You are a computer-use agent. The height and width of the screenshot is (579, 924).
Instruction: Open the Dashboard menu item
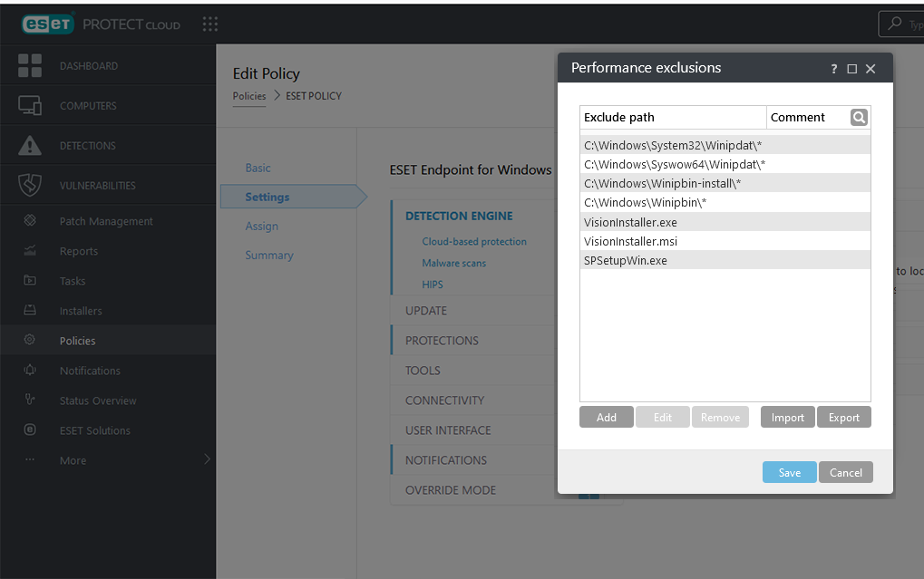[x=88, y=66]
